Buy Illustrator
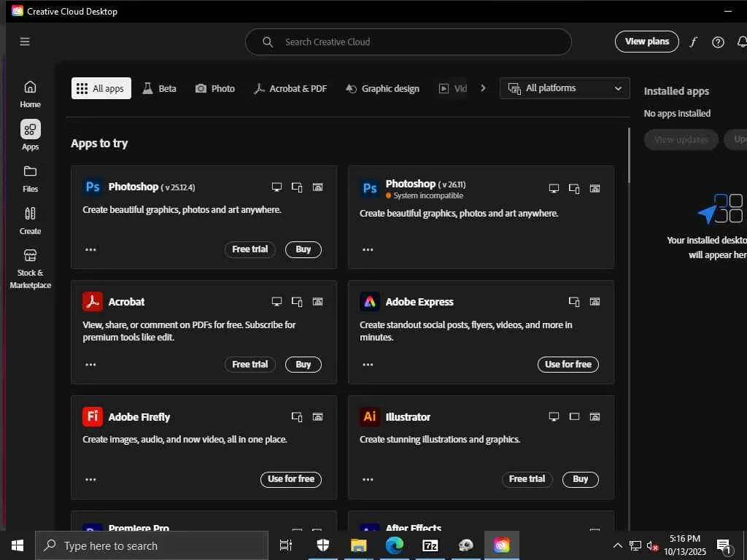Viewport: 747px width, 560px height. (581, 480)
